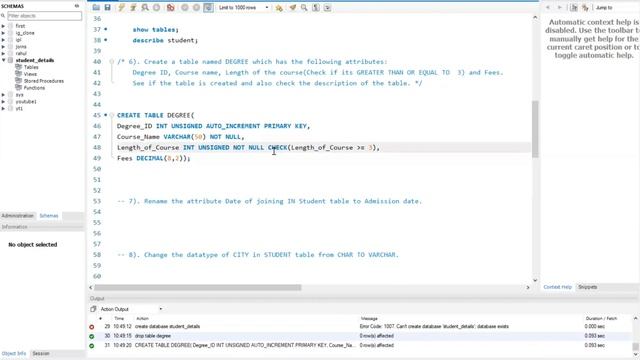640x360 pixels.
Task: Fold the comment block at line 40
Action: 111,62
